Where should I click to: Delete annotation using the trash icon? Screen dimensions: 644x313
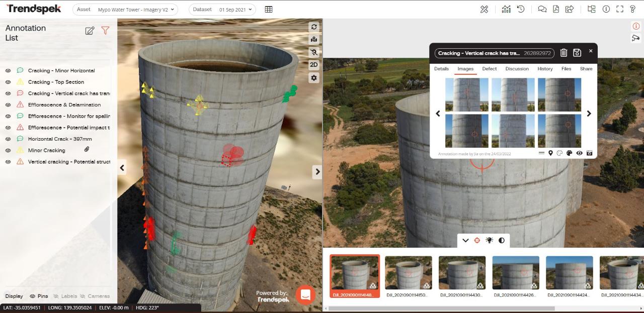pos(563,53)
